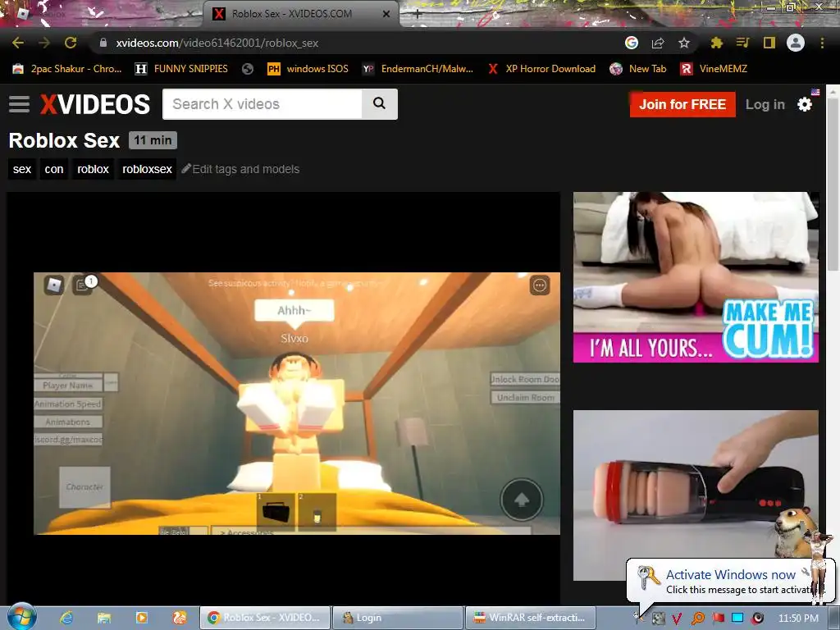Click the Log in link

[765, 104]
